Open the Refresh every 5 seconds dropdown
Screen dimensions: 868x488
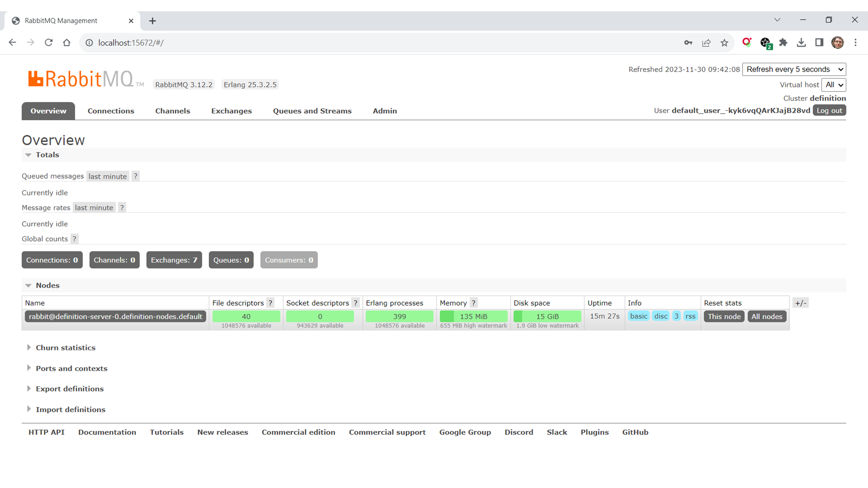click(x=794, y=69)
